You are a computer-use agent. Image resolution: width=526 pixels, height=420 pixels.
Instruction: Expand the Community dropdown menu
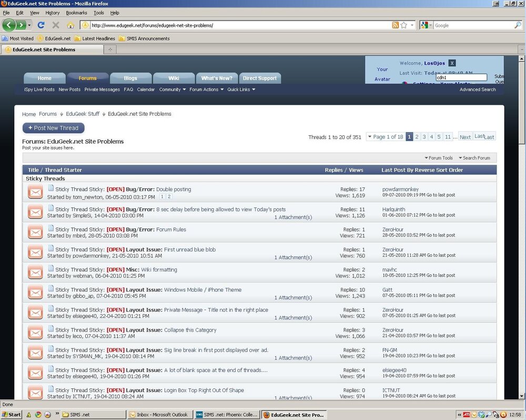(173, 89)
